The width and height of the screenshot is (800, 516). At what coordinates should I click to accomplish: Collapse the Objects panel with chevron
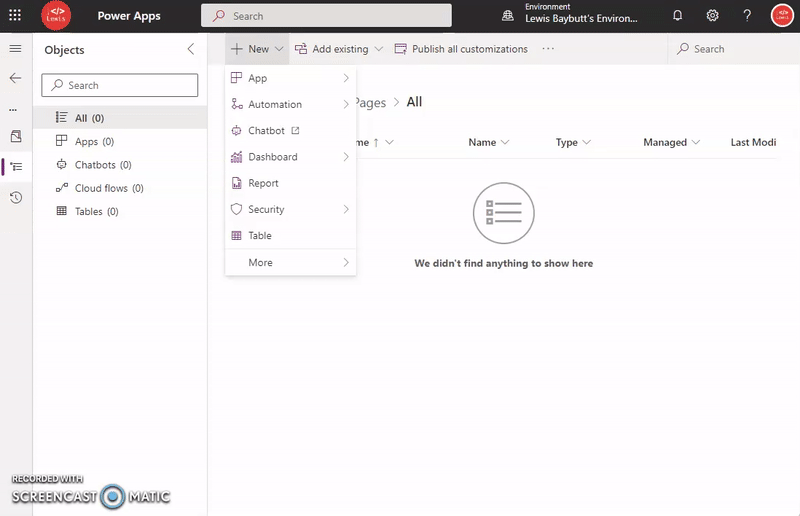point(191,50)
